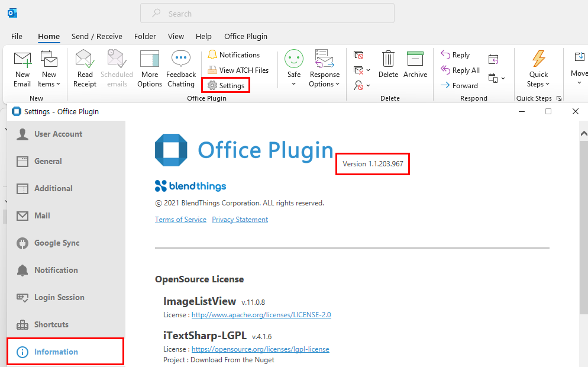Select Information in settings sidebar
The width and height of the screenshot is (588, 367).
pyautogui.click(x=66, y=352)
